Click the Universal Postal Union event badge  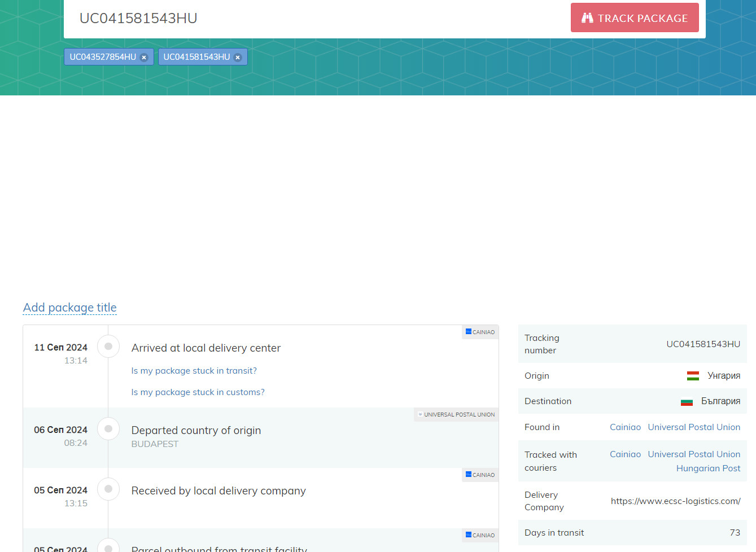point(456,415)
